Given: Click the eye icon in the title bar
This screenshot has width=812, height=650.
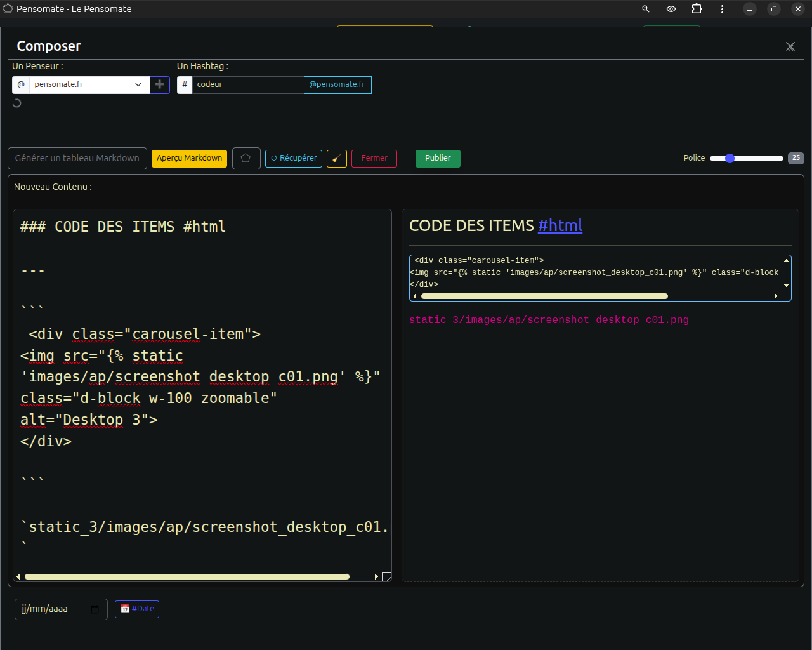Looking at the screenshot, I should tap(671, 9).
